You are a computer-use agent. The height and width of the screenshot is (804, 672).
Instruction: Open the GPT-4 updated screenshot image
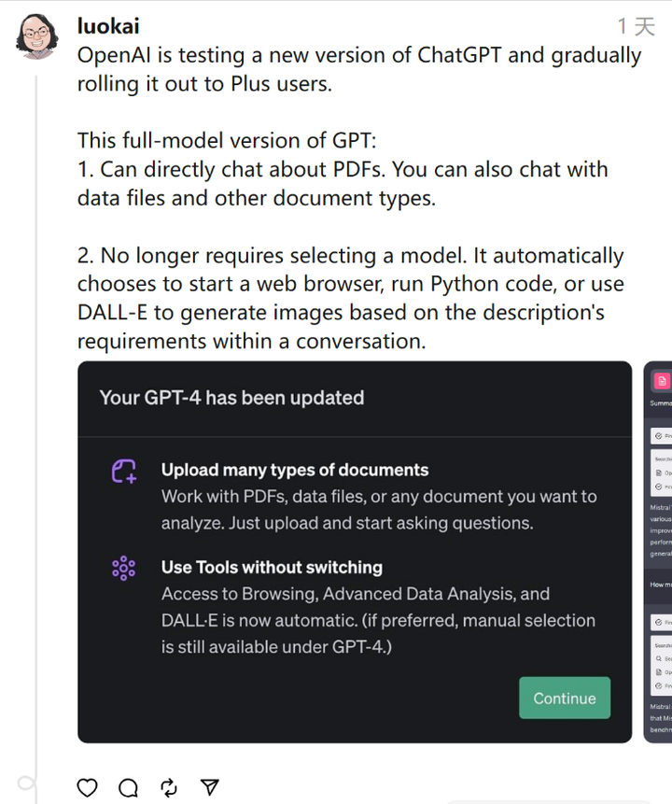[355, 551]
